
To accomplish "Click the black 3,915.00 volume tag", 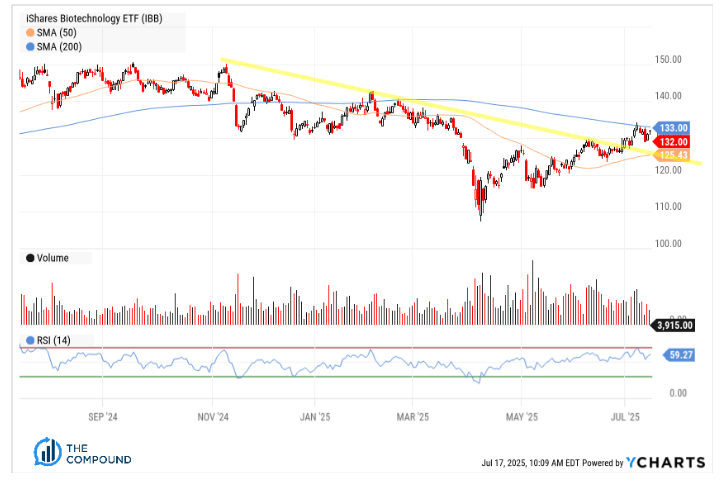I will point(673,325).
